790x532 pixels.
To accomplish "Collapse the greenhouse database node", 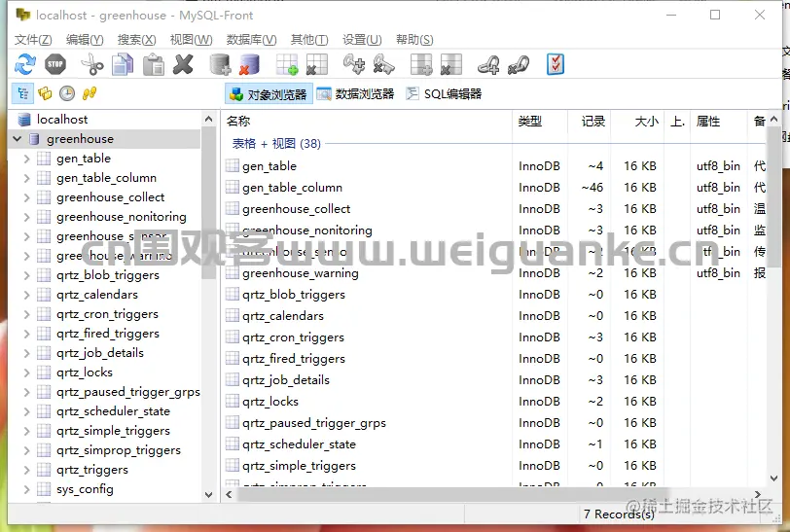I will [18, 138].
